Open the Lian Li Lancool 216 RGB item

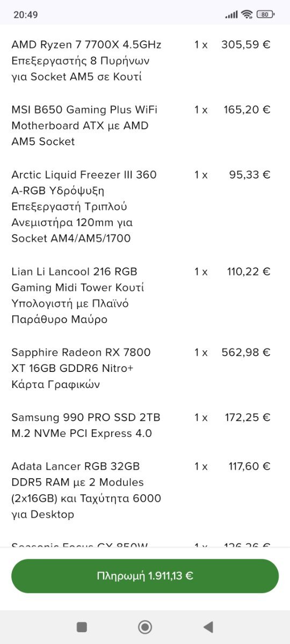point(78,296)
